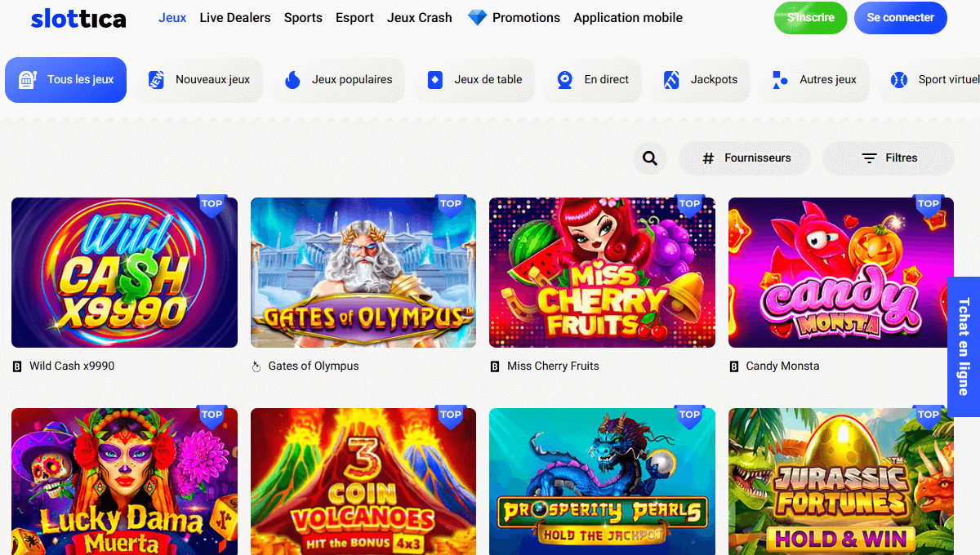Click the Se connecter button
980x555 pixels.
900,17
